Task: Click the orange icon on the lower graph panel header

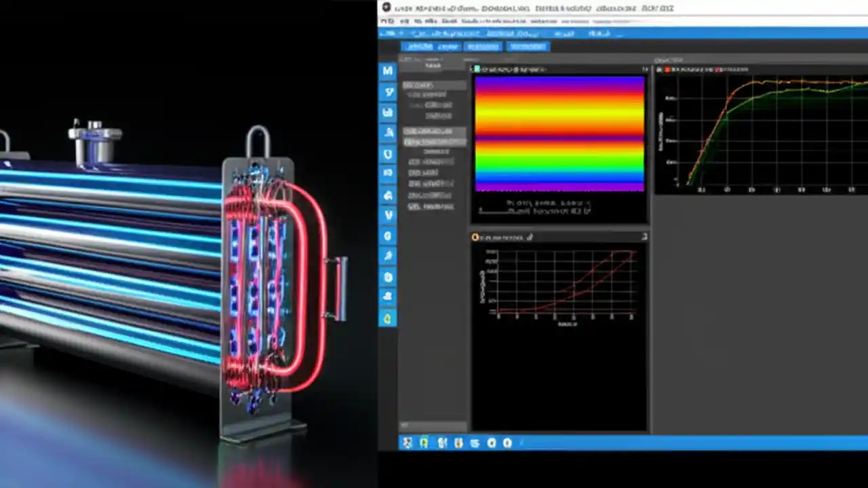Action: tap(475, 237)
